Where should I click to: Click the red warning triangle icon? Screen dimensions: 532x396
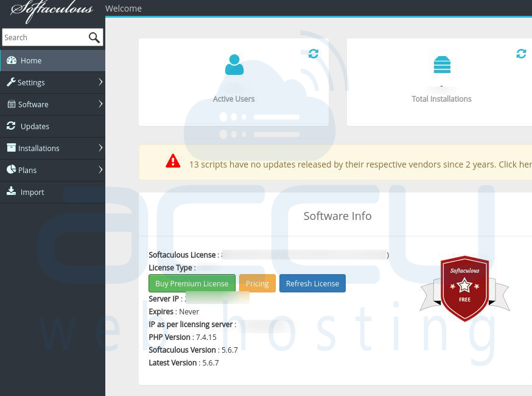pyautogui.click(x=173, y=161)
